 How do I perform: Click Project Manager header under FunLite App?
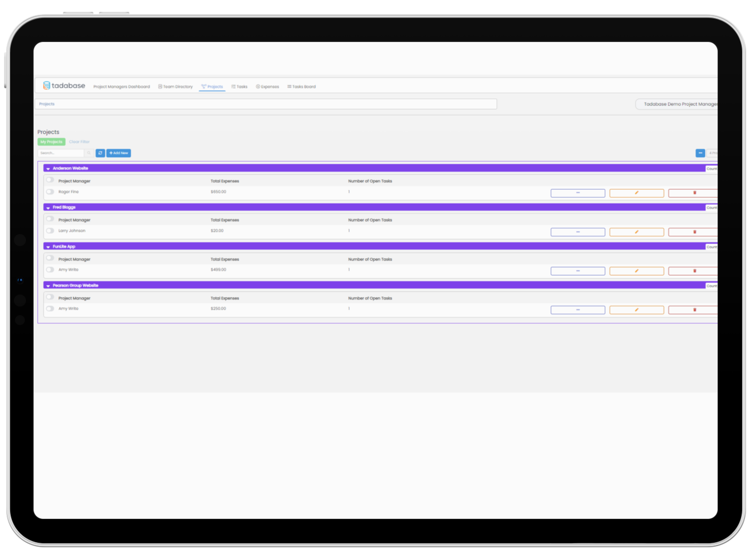[x=74, y=259]
